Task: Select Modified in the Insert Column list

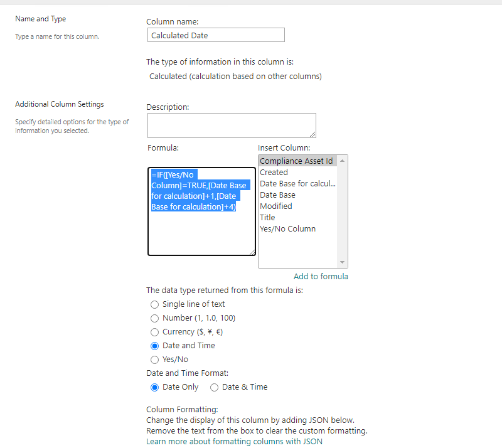Action: click(297, 206)
